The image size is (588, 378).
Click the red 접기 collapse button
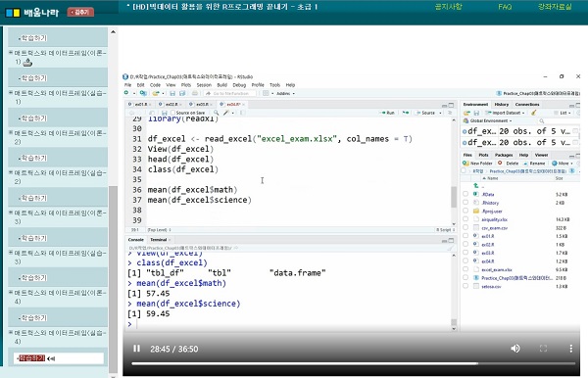coord(80,12)
